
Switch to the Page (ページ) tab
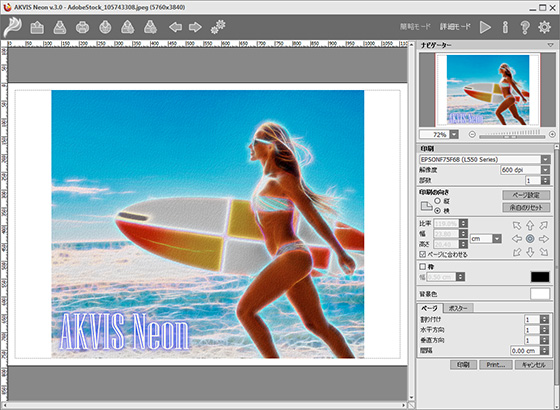(430, 308)
